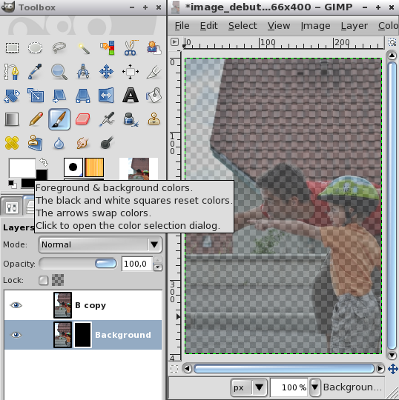Click the black background color swatch
The width and height of the screenshot is (399, 400).
(42, 175)
